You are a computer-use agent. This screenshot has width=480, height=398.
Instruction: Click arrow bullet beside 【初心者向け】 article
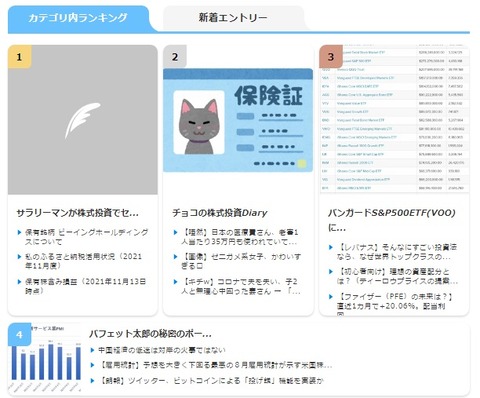[x=331, y=272]
